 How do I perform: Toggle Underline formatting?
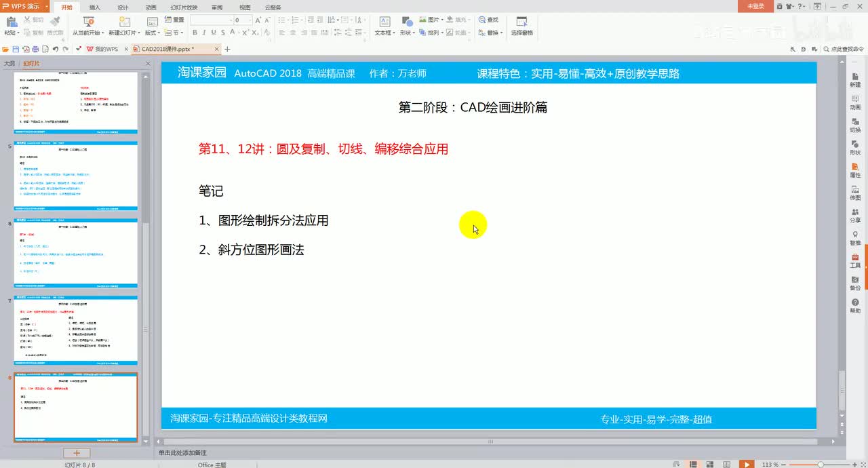coord(214,33)
